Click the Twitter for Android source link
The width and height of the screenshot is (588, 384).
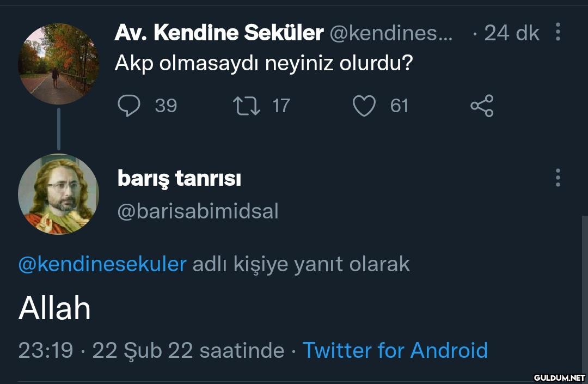click(395, 350)
